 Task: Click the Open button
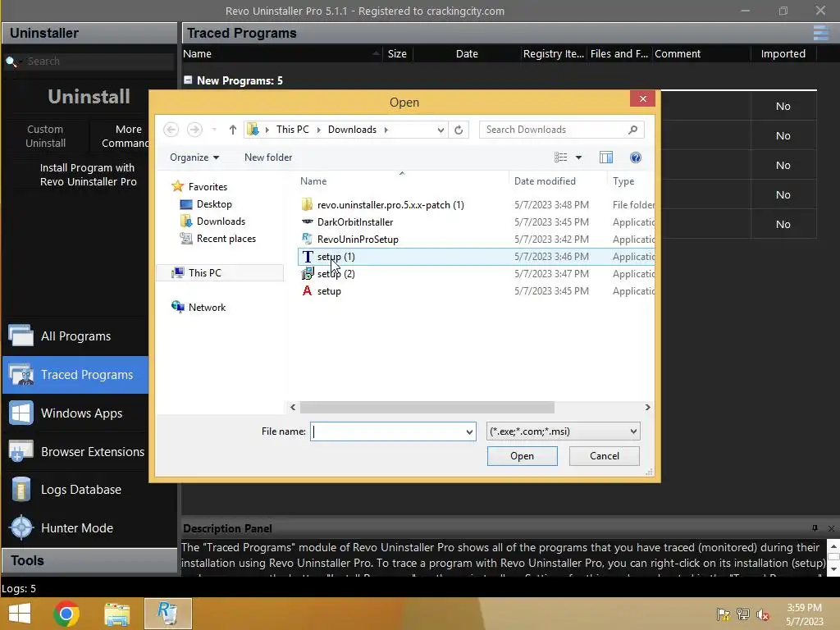(x=523, y=456)
